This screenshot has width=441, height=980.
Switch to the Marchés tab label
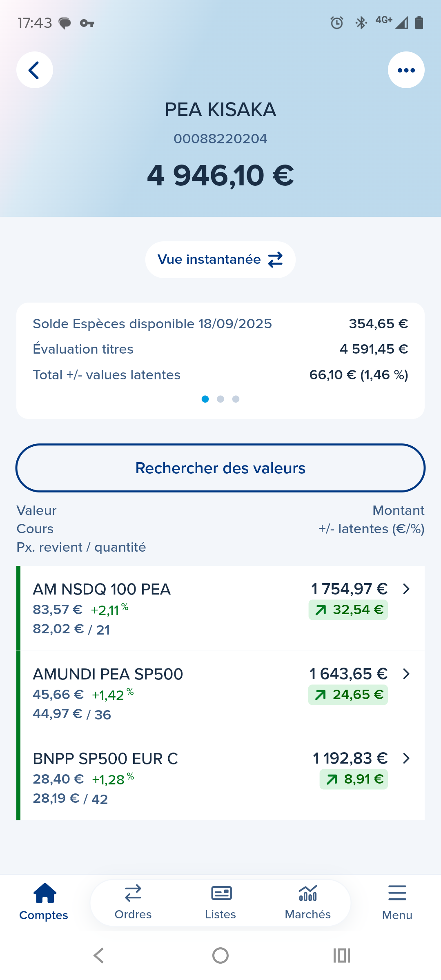pos(308,915)
